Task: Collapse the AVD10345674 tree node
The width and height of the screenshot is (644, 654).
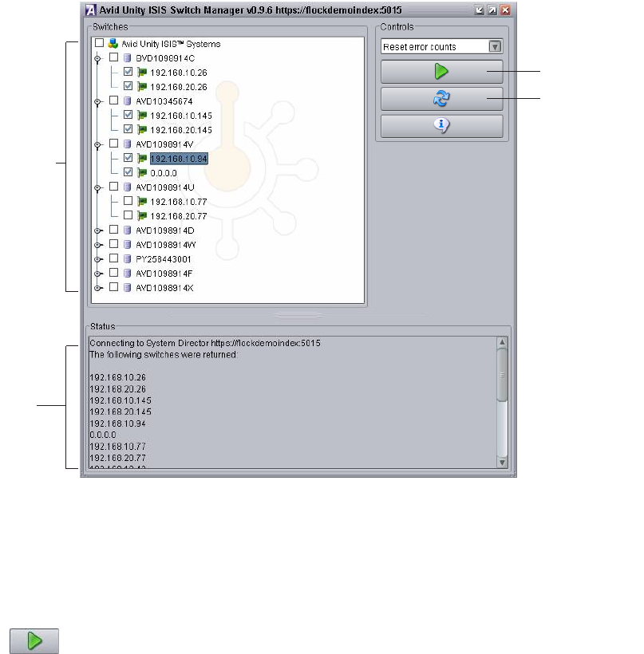Action: coord(97,102)
